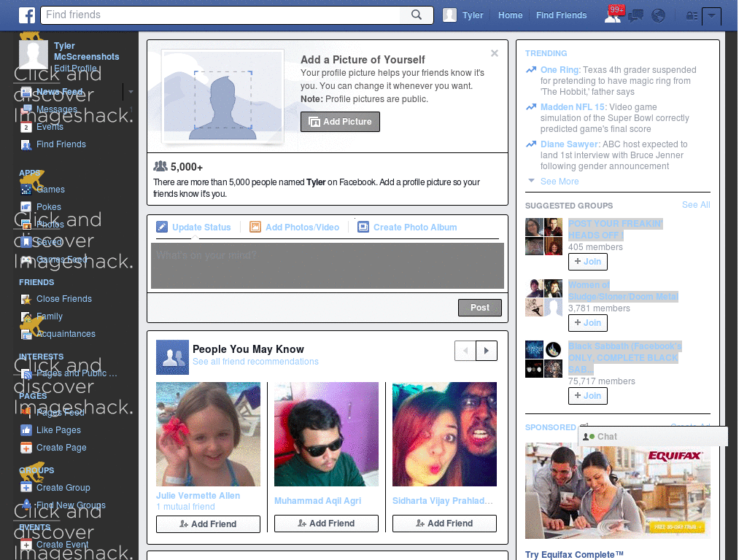Click the Find Friends sidebar icon

[26, 145]
